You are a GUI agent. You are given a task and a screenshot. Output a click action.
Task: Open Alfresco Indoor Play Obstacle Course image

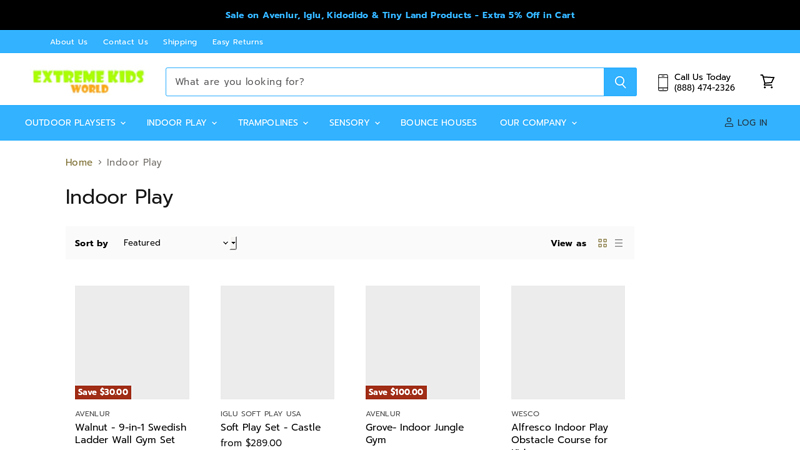(568, 342)
